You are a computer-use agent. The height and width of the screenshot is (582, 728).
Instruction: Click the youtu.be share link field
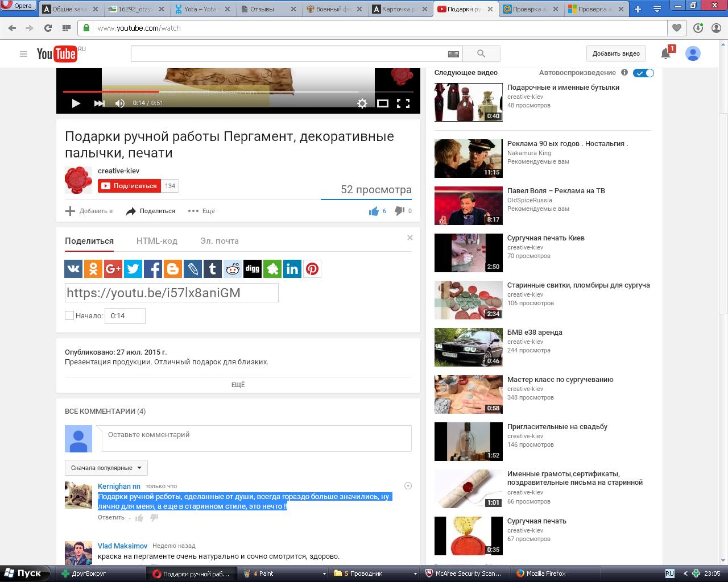tap(172, 293)
